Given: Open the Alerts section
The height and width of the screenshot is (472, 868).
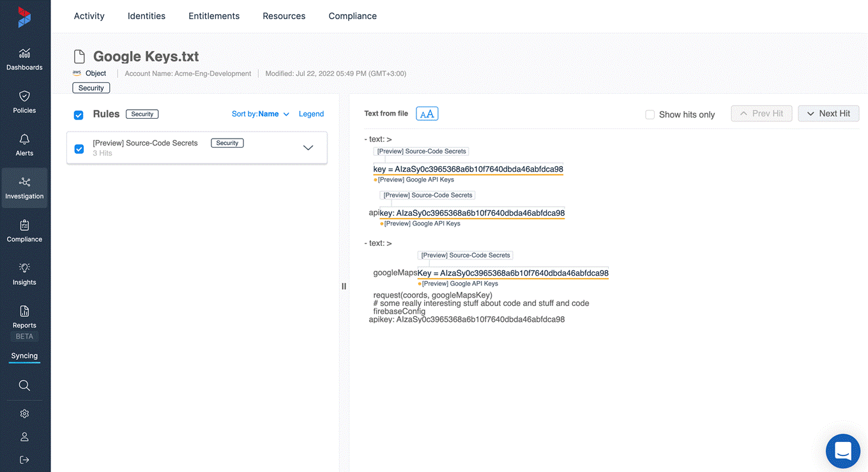Looking at the screenshot, I should point(24,145).
